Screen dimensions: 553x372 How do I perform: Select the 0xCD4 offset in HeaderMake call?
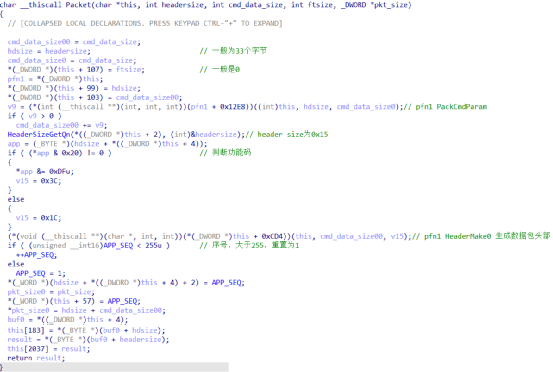tap(272, 236)
